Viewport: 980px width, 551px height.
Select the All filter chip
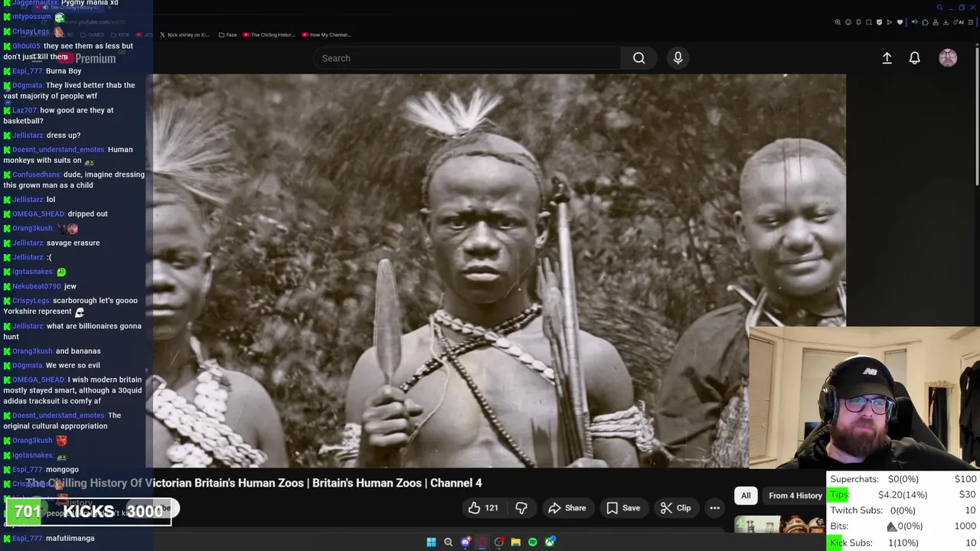coord(746,496)
